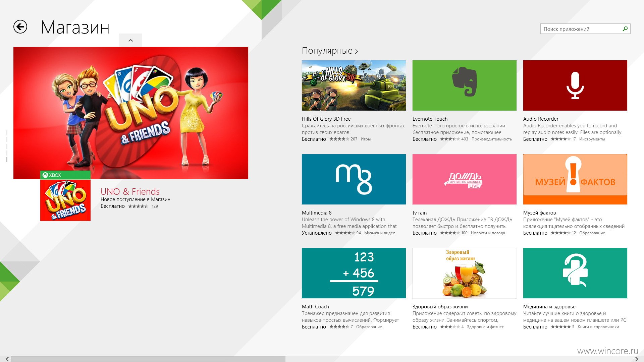Click the small UNO & Friends Xbox tile

65,196
